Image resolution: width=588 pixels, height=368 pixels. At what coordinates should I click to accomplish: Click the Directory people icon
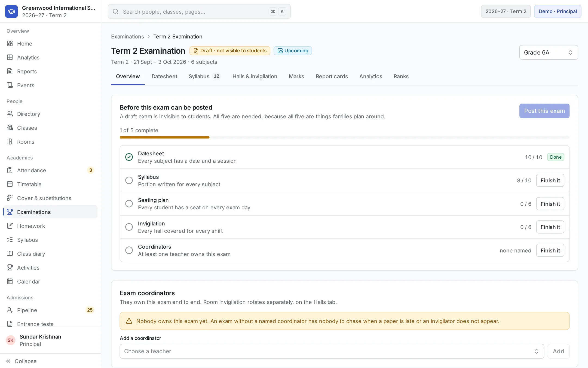[10, 114]
